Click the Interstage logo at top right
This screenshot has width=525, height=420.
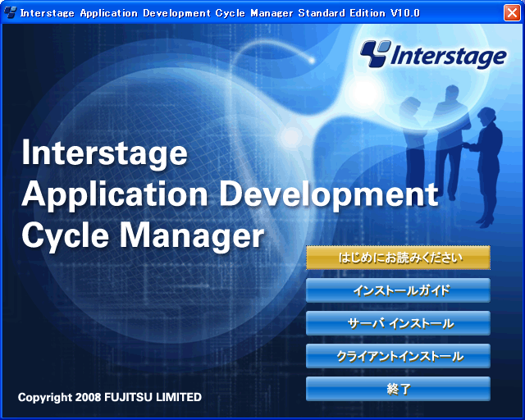[x=433, y=55]
